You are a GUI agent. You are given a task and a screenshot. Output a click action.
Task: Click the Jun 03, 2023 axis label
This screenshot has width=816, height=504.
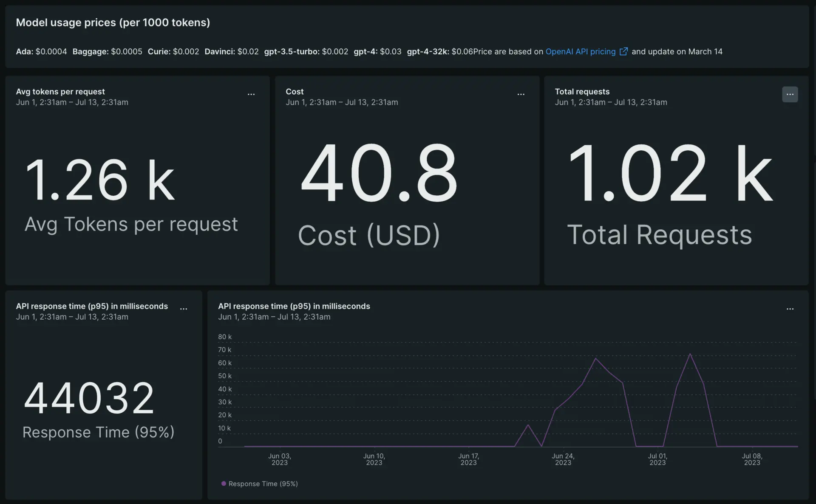(280, 459)
